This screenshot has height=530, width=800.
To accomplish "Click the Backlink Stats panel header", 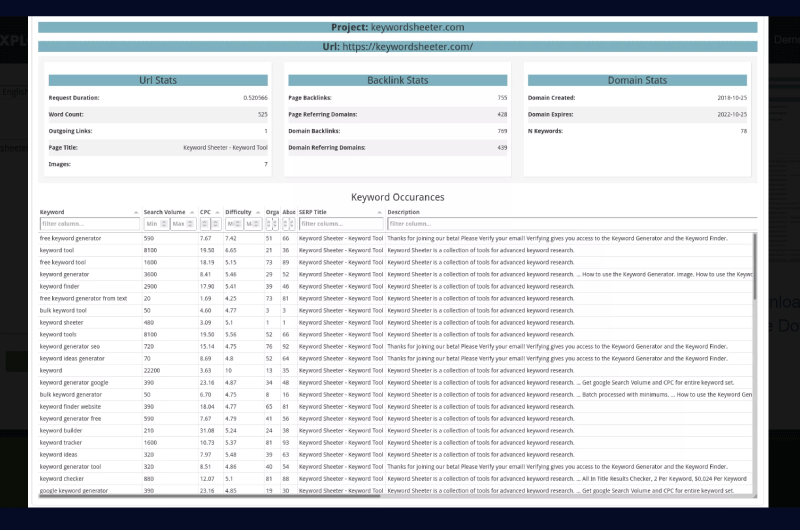I will coord(398,80).
